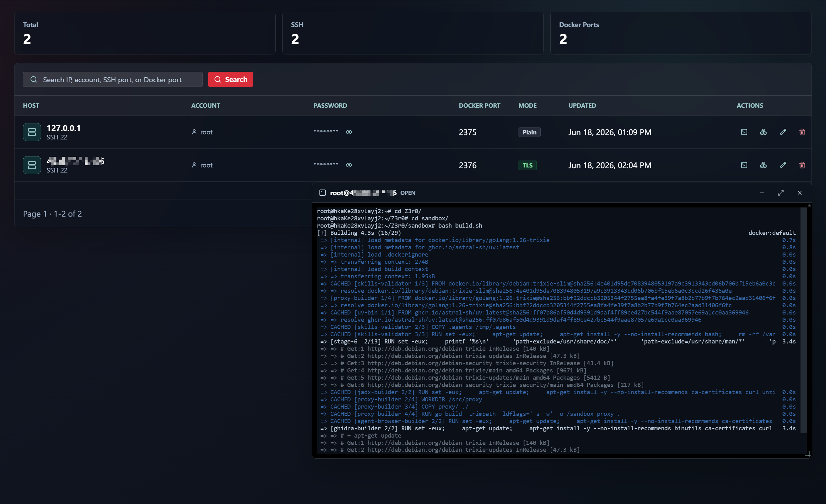The height and width of the screenshot is (504, 826).
Task: Click the MODE column header
Action: coord(527,105)
